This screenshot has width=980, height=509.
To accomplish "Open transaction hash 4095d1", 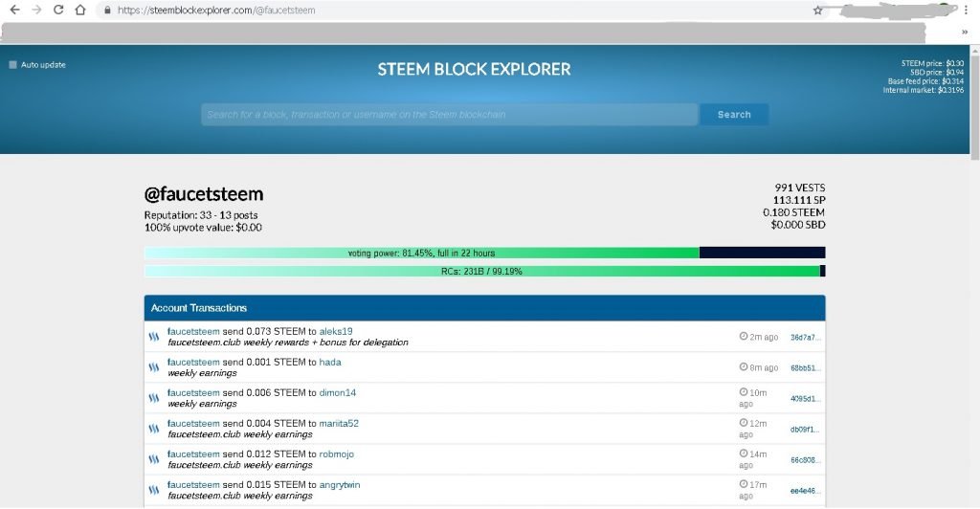I will coord(805,398).
